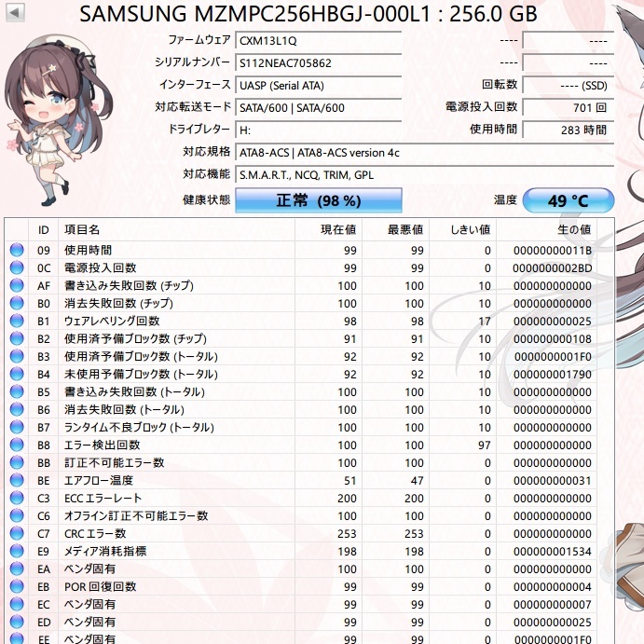Click status icon for BB 訂正不可能エラー数
644x644 pixels.
[17, 462]
